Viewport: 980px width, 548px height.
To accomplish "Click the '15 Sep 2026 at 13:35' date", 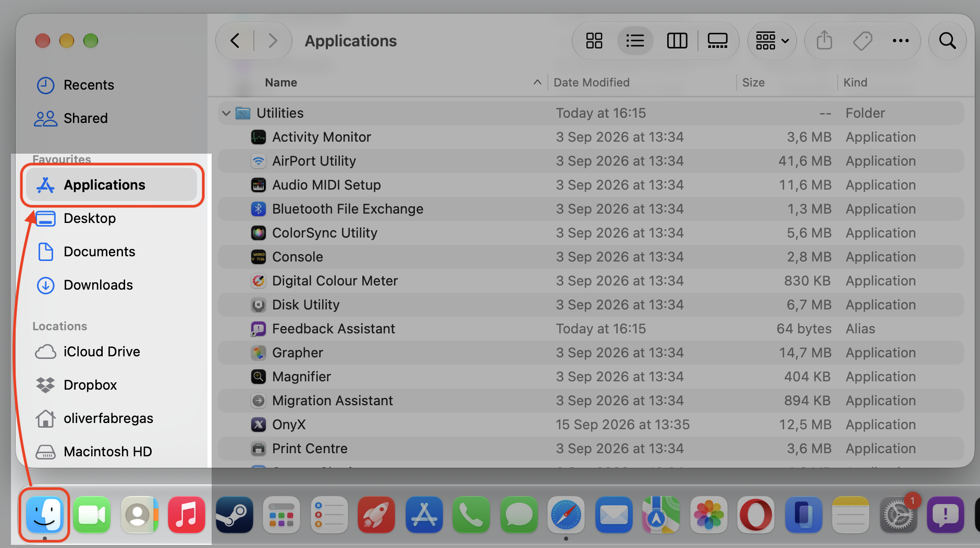I will tap(622, 425).
